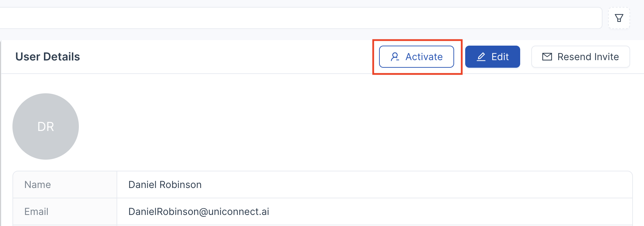
Task: Select the Daniel Robinson name value
Action: point(165,185)
